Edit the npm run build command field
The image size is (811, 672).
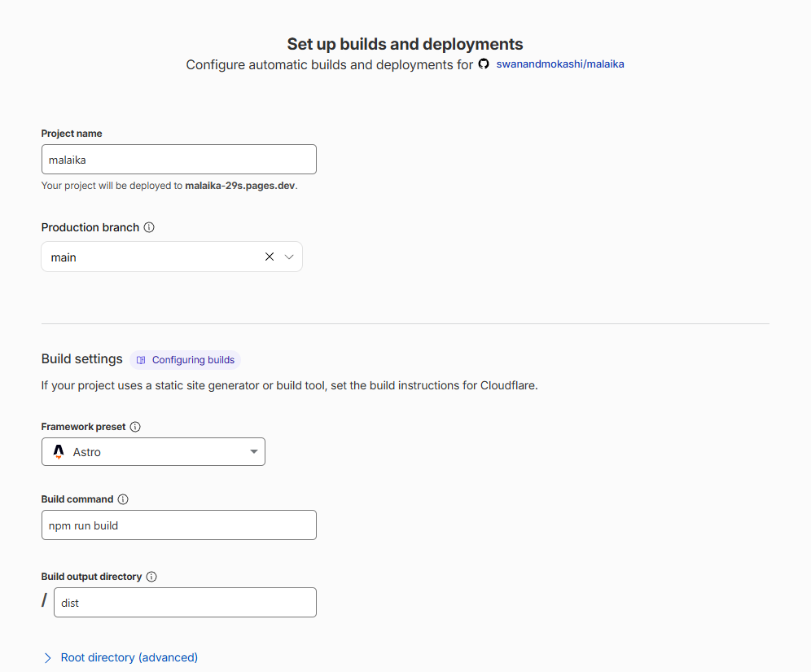179,525
